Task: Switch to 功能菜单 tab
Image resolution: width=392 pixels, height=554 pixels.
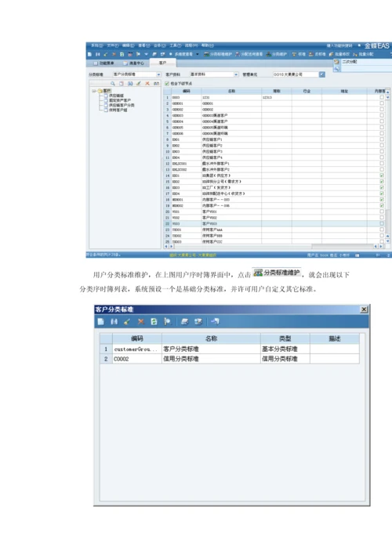Action: tap(103, 63)
